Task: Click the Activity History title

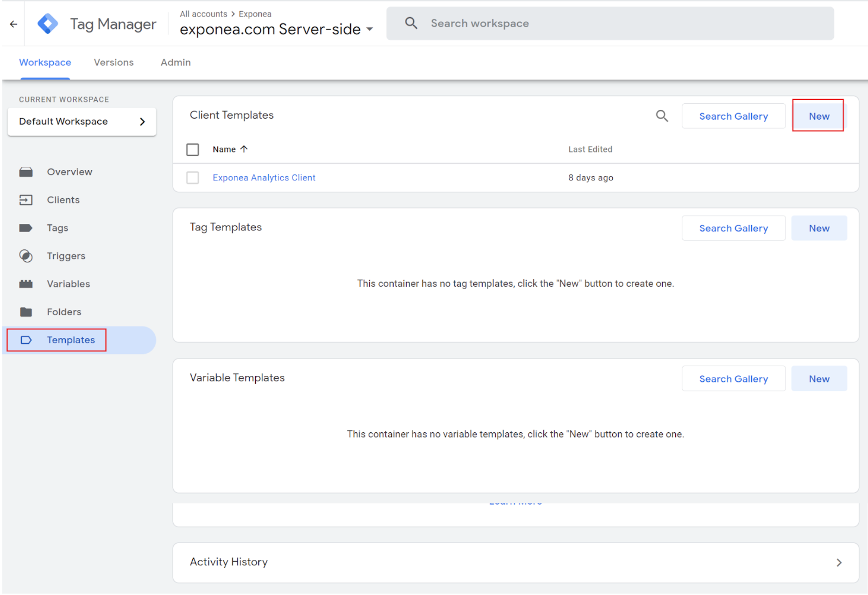Action: (229, 562)
